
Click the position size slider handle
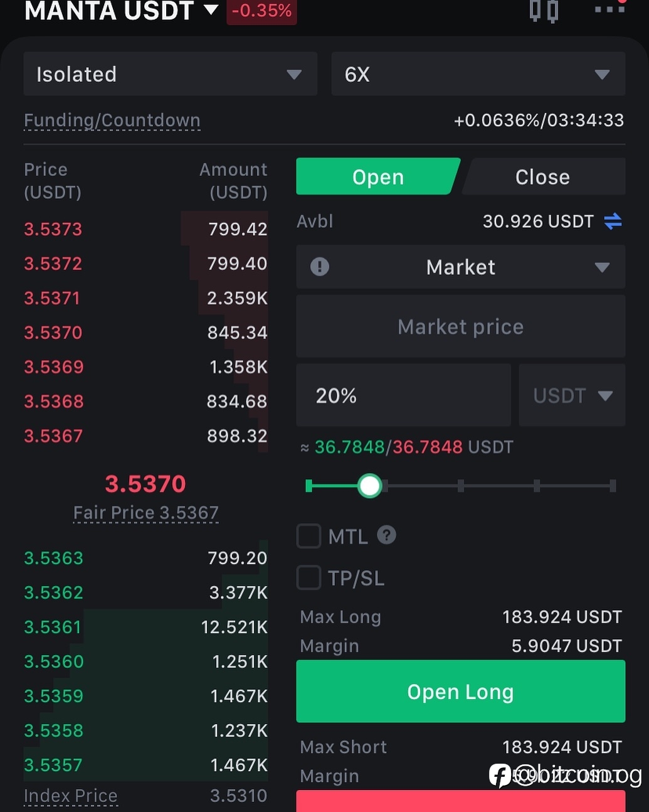point(369,486)
